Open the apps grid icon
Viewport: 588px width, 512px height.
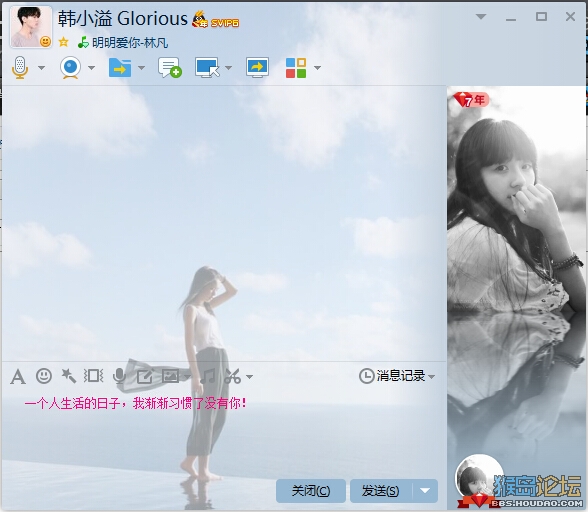pyautogui.click(x=296, y=68)
